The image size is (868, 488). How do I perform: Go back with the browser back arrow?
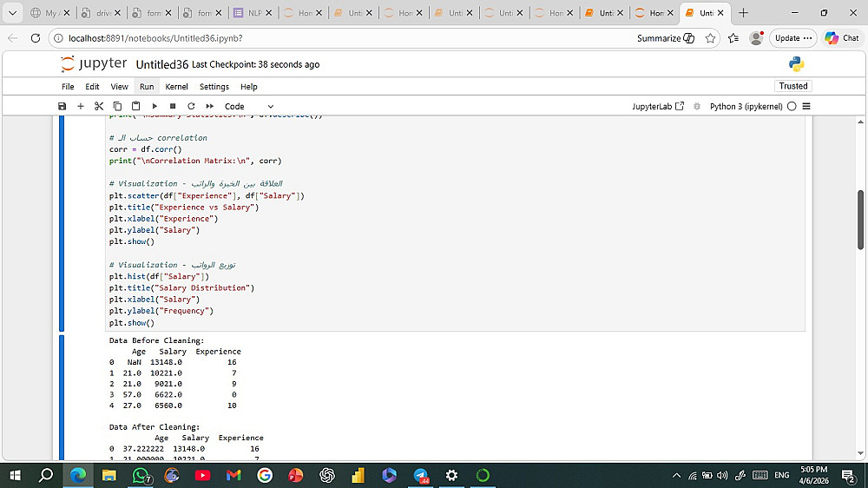(x=13, y=38)
